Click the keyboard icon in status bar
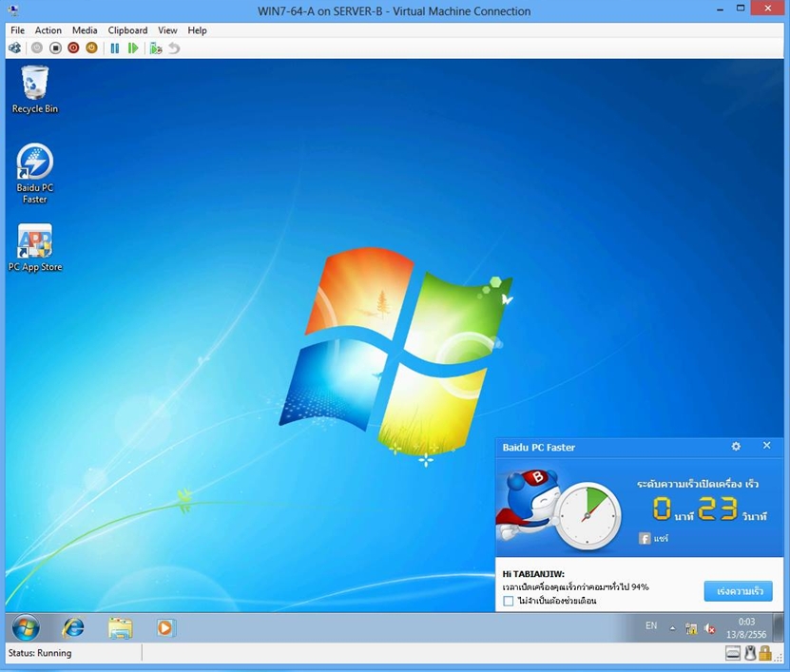The width and height of the screenshot is (790, 672). [x=733, y=653]
